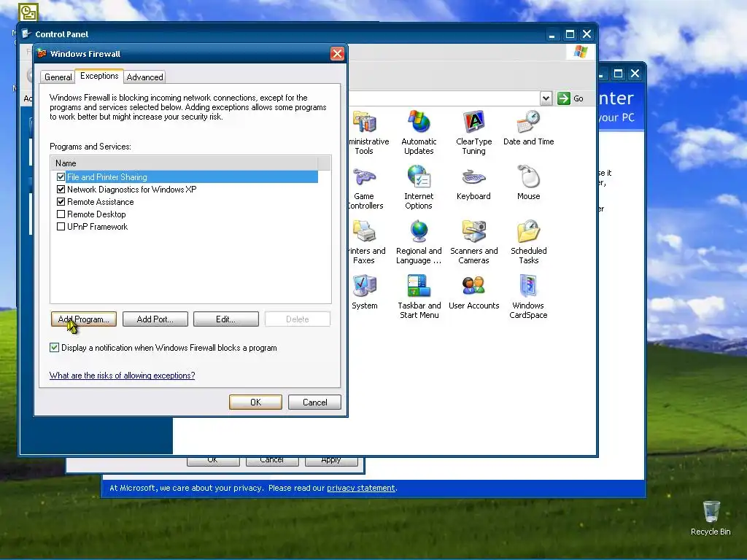Toggle Display a notification checkbox
Image resolution: width=747 pixels, height=560 pixels.
click(x=54, y=348)
